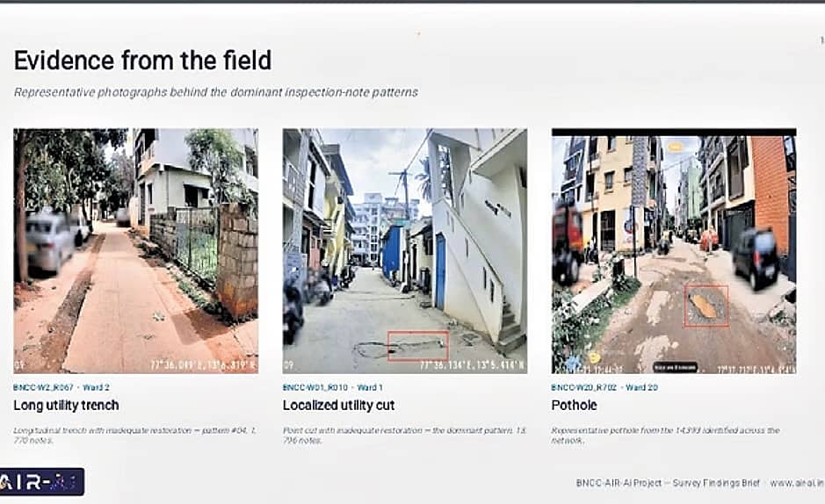Click the BNCC-W20_R702 Ward 20 label
Viewport: 825px width, 504px height.
pos(604,387)
